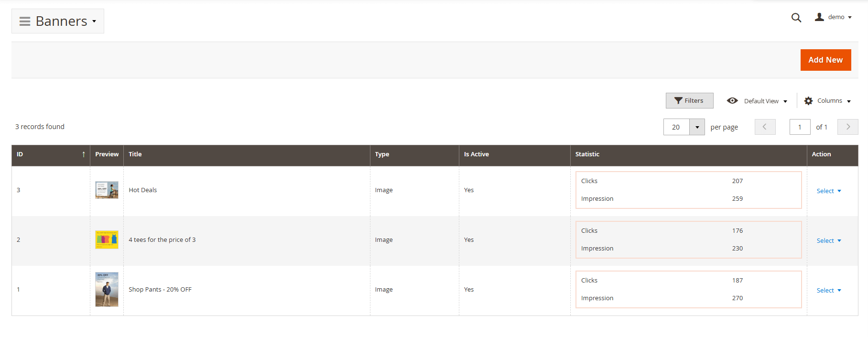Click the Hot Deals preview thumbnail

point(107,190)
